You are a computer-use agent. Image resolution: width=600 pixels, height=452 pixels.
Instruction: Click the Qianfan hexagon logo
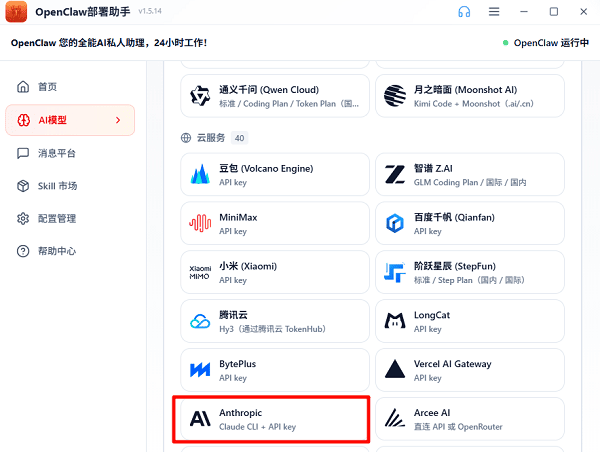point(395,224)
